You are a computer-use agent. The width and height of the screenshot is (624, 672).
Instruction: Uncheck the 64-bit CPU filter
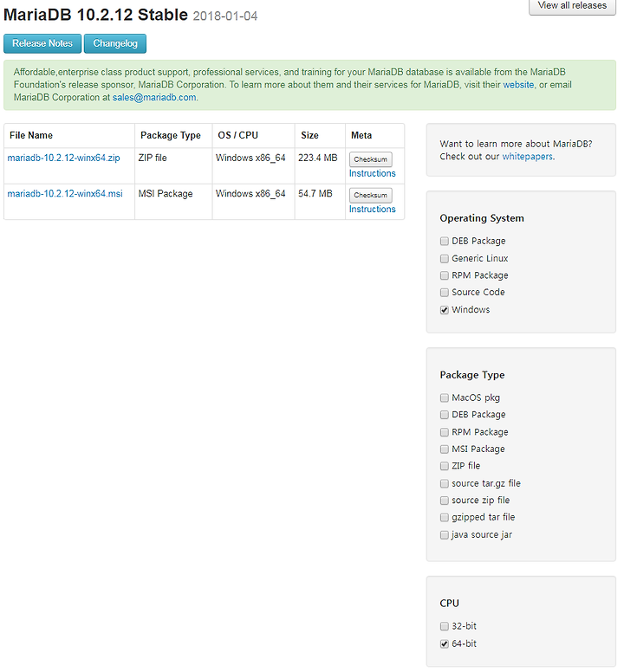[x=445, y=643]
